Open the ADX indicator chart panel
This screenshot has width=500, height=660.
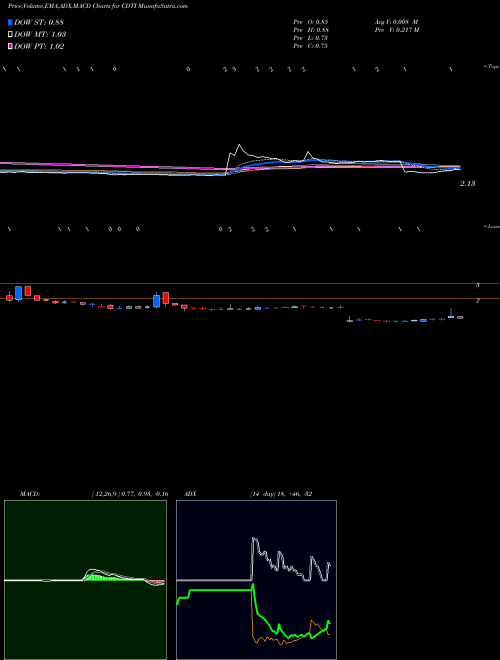coord(256,580)
